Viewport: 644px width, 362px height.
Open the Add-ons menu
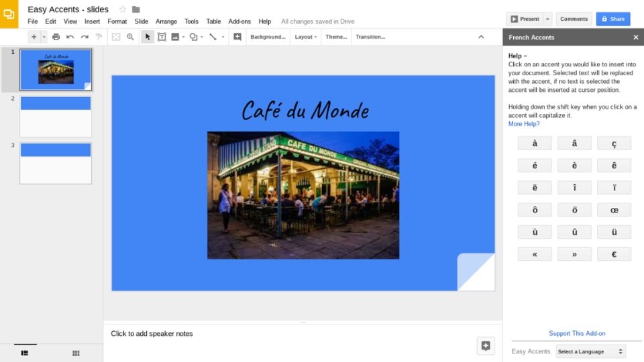239,21
